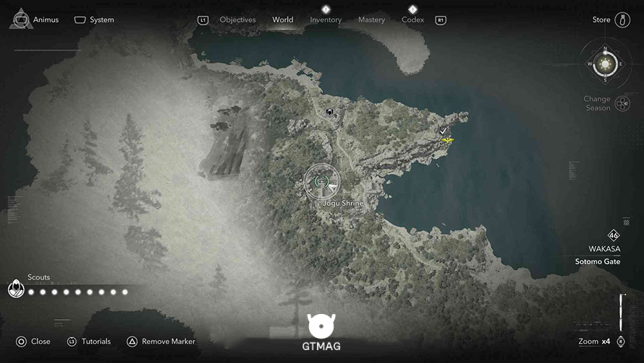Click the vertical zoom level slider
Viewport: 644px width, 363px height.
pyautogui.click(x=622, y=313)
